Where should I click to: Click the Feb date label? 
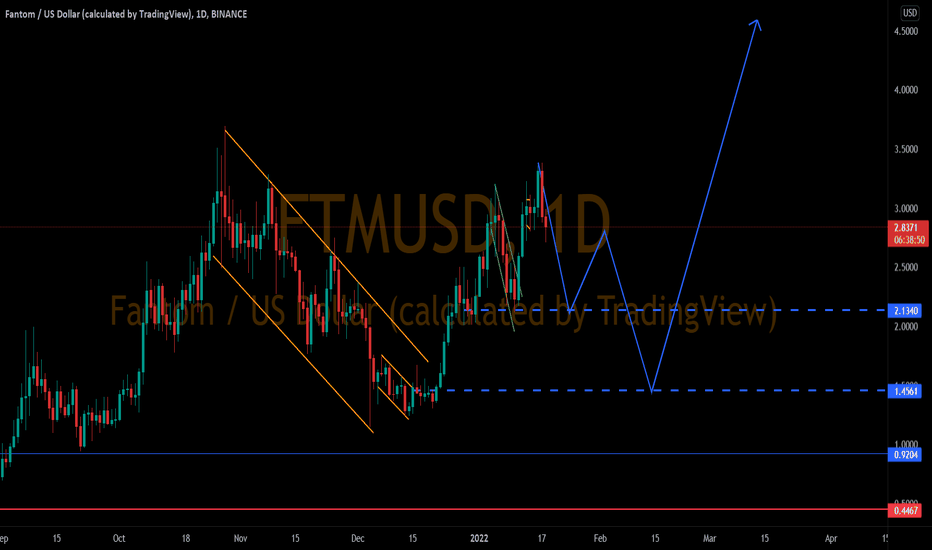tap(600, 539)
